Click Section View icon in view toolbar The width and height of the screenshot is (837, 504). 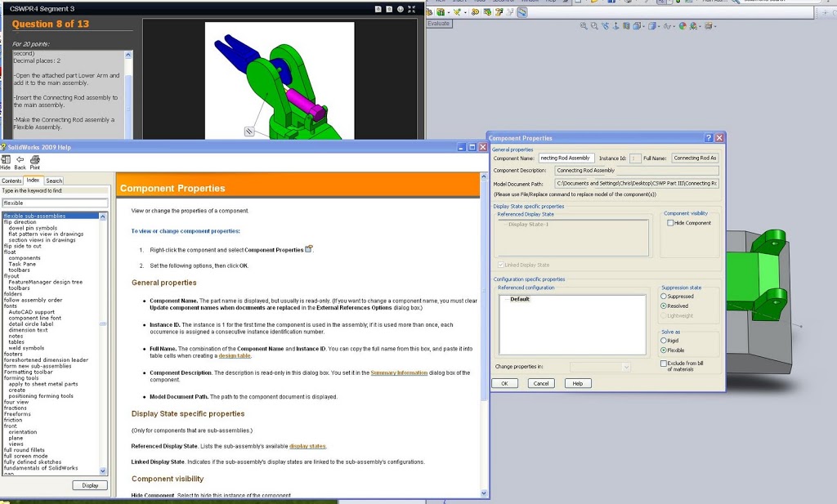click(626, 25)
